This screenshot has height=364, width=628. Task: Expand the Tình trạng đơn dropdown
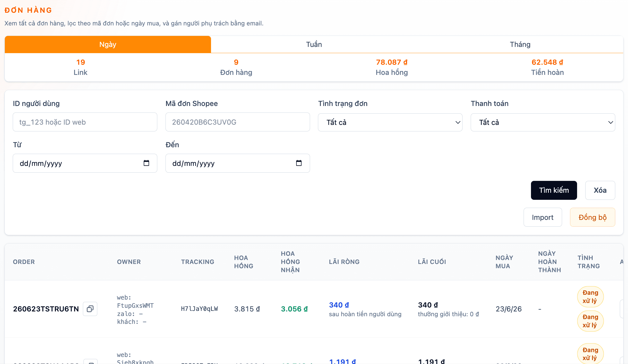(390, 122)
